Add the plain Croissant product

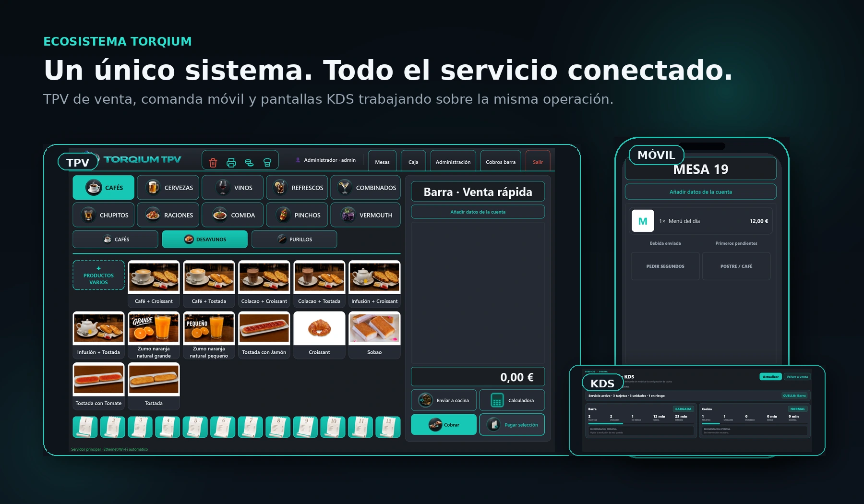319,335
